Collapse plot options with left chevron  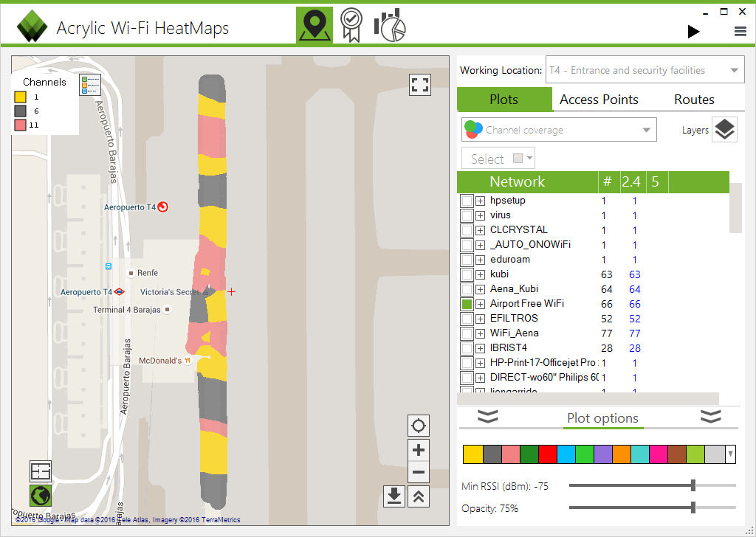(487, 417)
